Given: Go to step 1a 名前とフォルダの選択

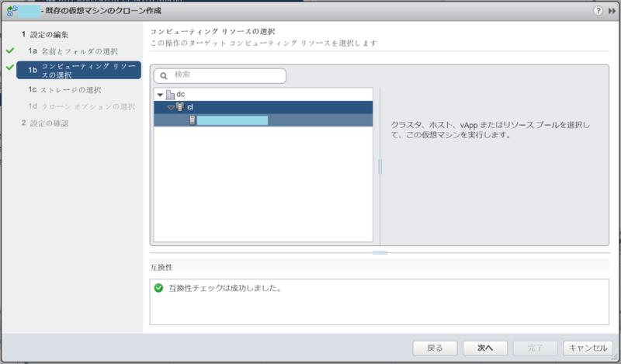Looking at the screenshot, I should tap(73, 51).
